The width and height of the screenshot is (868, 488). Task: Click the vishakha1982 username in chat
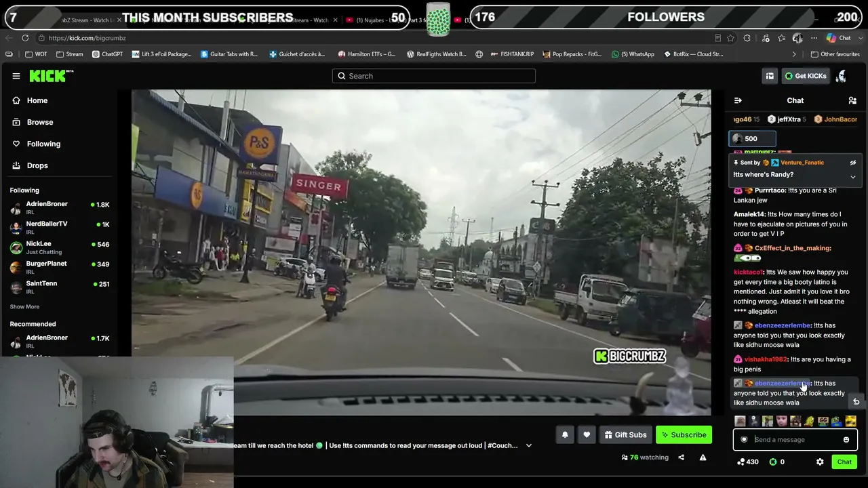pos(766,359)
